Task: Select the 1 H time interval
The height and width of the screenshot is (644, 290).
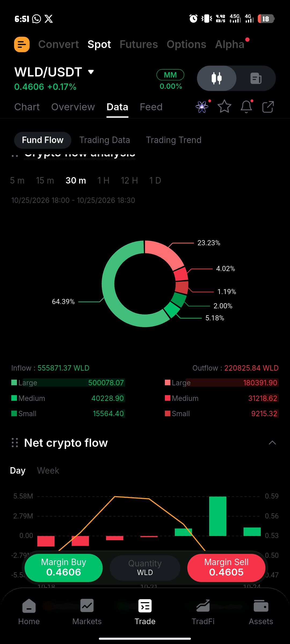Action: click(103, 181)
